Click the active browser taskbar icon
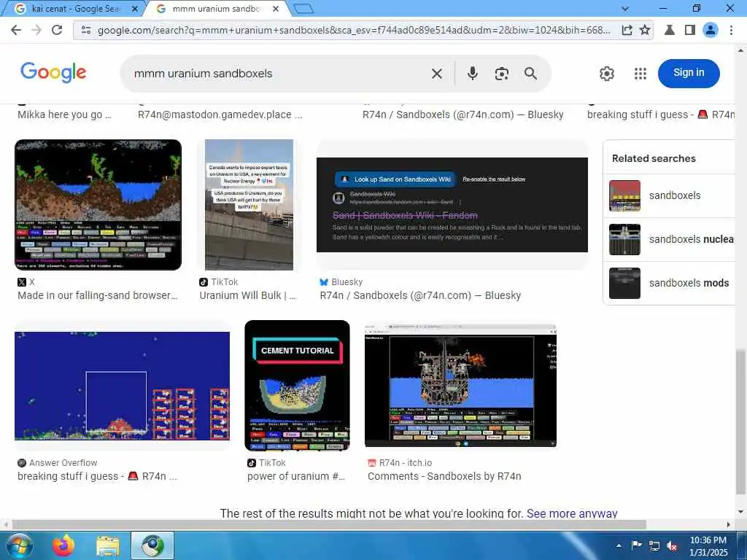Viewport: 747px width, 560px height. [x=152, y=545]
